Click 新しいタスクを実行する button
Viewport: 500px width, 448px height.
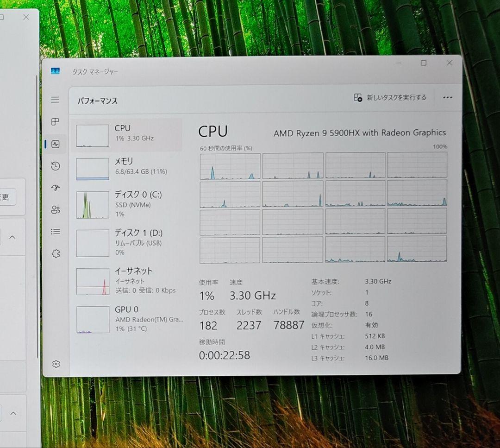pyautogui.click(x=390, y=98)
